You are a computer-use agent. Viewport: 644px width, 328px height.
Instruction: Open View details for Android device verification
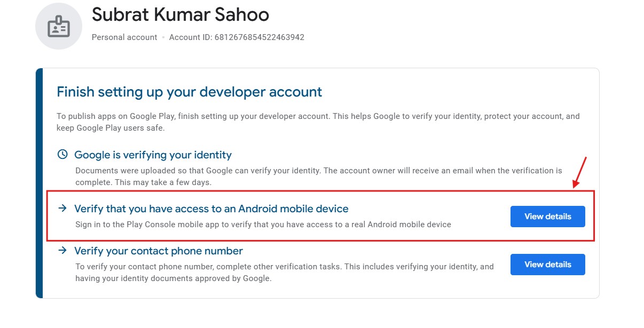(547, 217)
